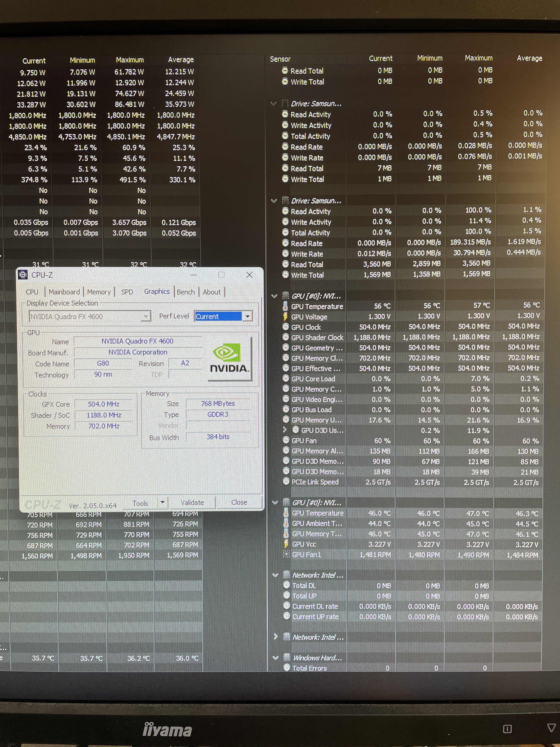Click the GPU Core Load sensor icon

point(286,378)
